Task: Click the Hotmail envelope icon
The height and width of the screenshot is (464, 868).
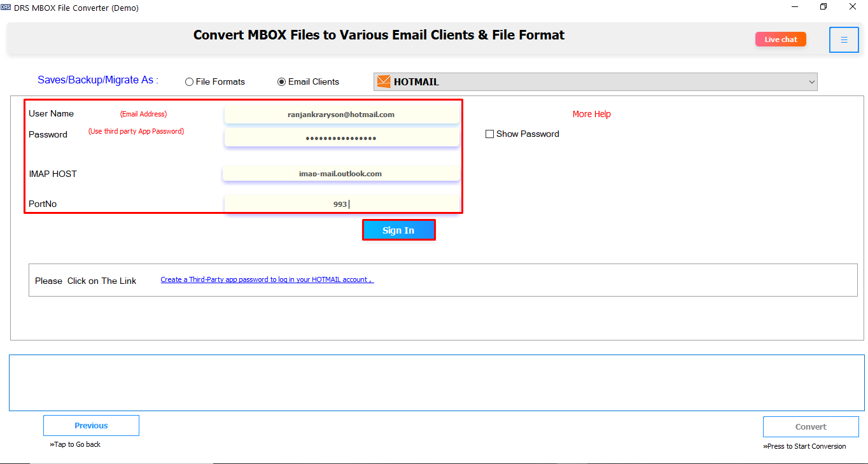Action: [384, 81]
